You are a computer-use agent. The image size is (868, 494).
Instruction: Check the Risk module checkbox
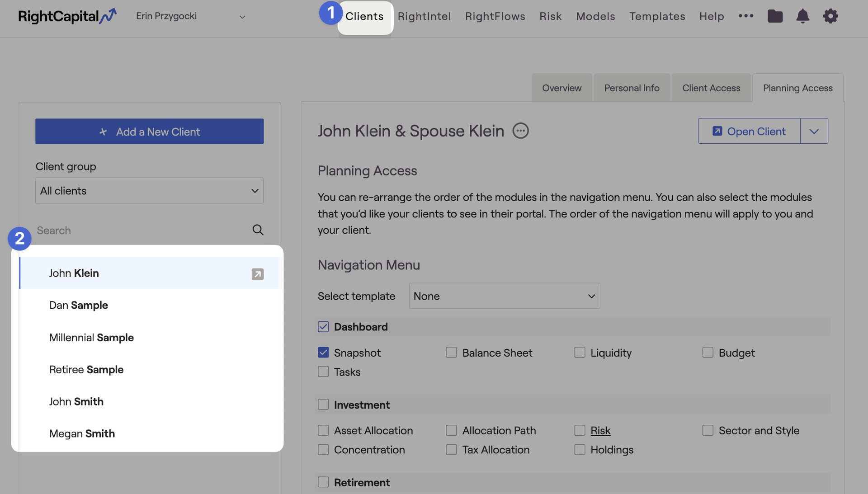[580, 430]
